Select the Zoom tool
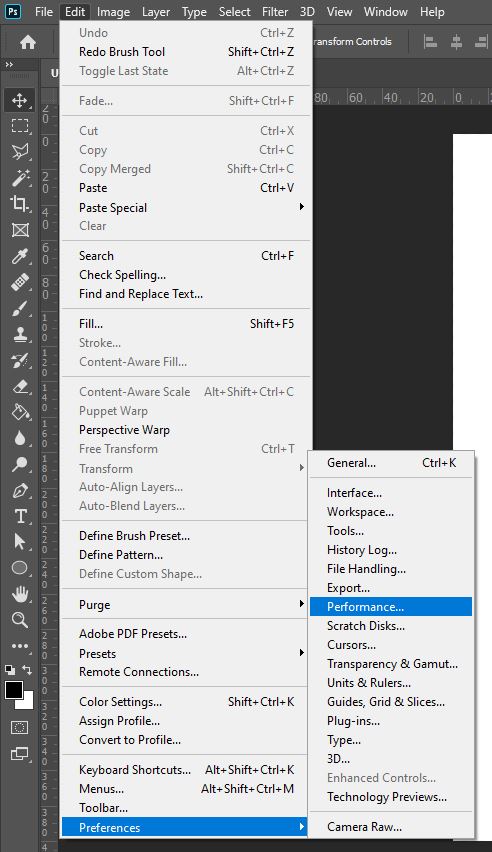The height and width of the screenshot is (852, 492). tap(20, 619)
